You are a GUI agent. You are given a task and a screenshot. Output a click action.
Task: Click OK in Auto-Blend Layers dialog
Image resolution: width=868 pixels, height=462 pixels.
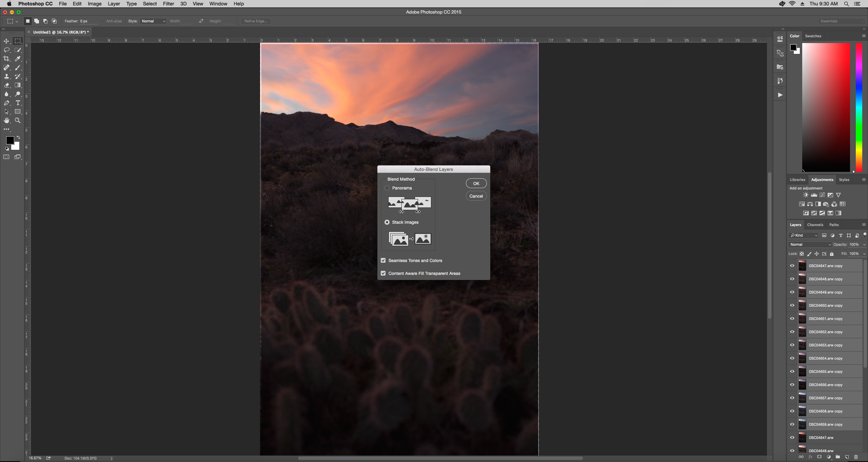pyautogui.click(x=476, y=183)
